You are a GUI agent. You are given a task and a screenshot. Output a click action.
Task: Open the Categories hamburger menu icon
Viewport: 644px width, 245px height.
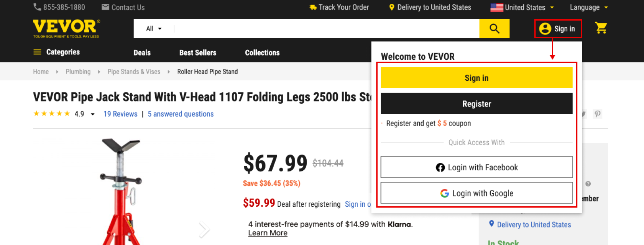(37, 52)
